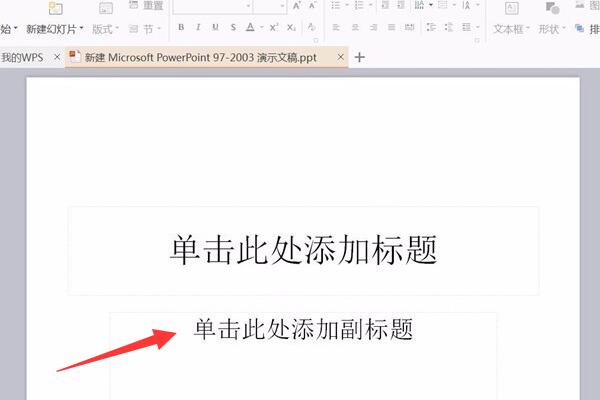Click the 重置 reset button

[x=146, y=5]
